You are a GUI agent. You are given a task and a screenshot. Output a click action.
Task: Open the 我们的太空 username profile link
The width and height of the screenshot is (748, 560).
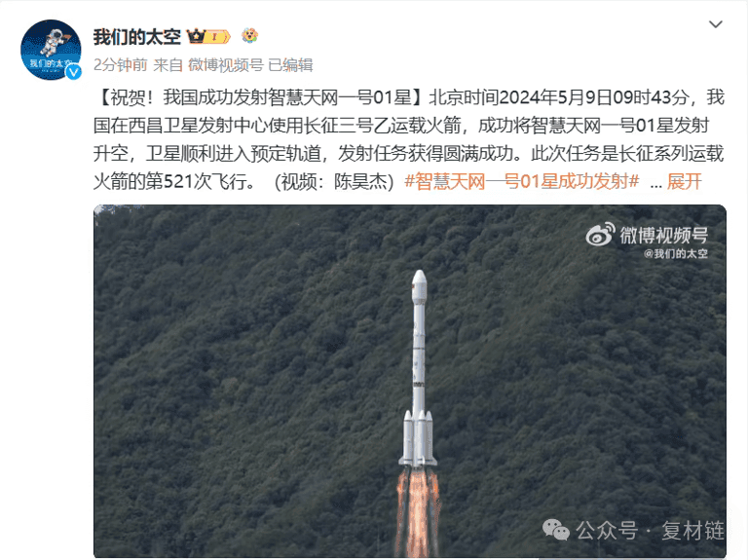137,37
